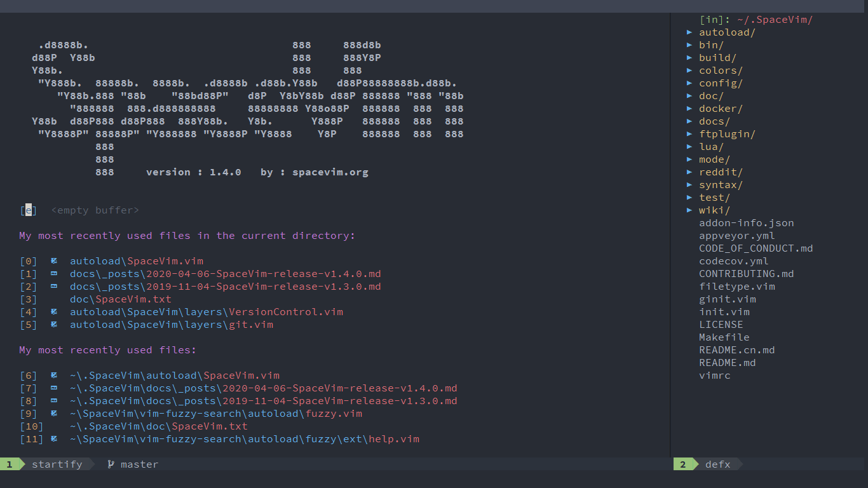Viewport: 868px width, 488px height.
Task: Expand the mode/ folder arrow
Action: tap(689, 159)
